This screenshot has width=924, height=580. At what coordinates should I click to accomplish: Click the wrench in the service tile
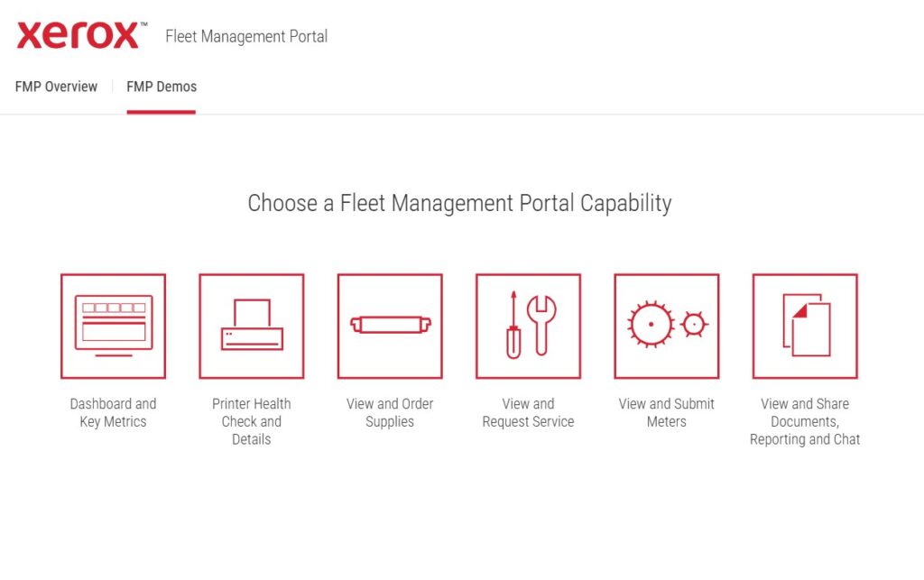pyautogui.click(x=541, y=325)
